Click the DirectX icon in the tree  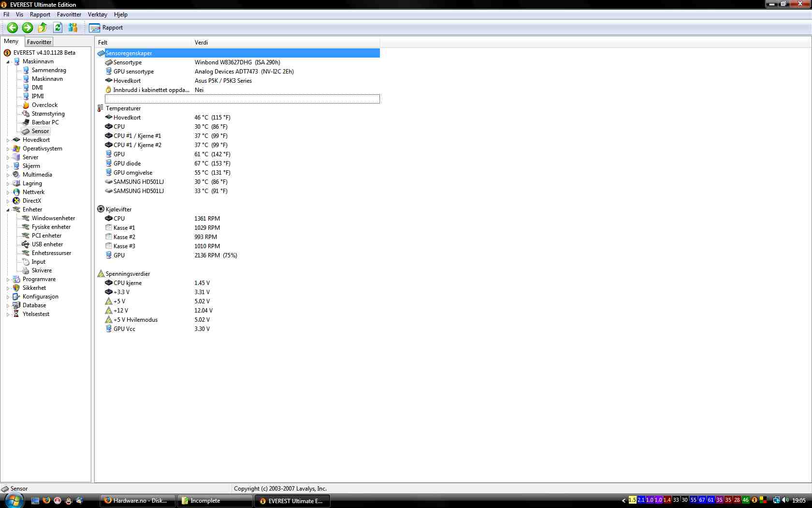tap(16, 201)
